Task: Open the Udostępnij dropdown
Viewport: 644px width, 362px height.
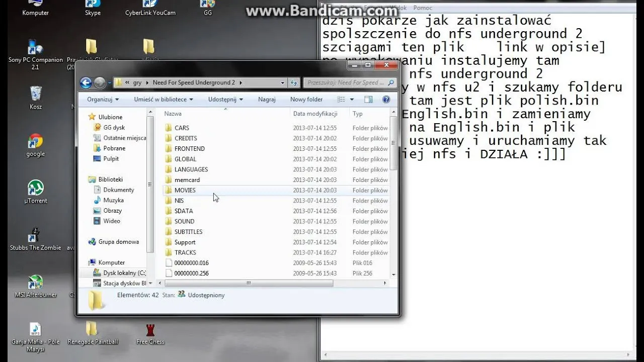Action: pyautogui.click(x=225, y=100)
